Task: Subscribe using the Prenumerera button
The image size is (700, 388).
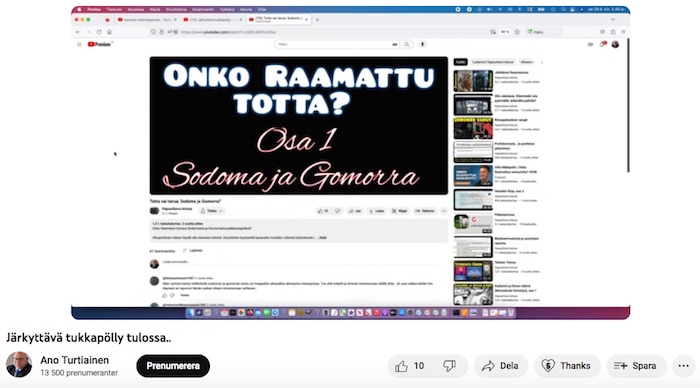Action: 173,366
